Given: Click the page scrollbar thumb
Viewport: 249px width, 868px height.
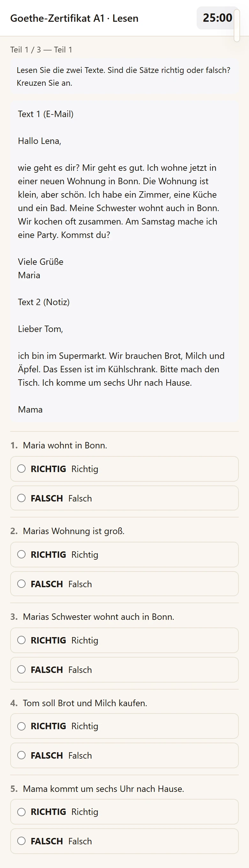Looking at the screenshot, I should pos(237,26).
